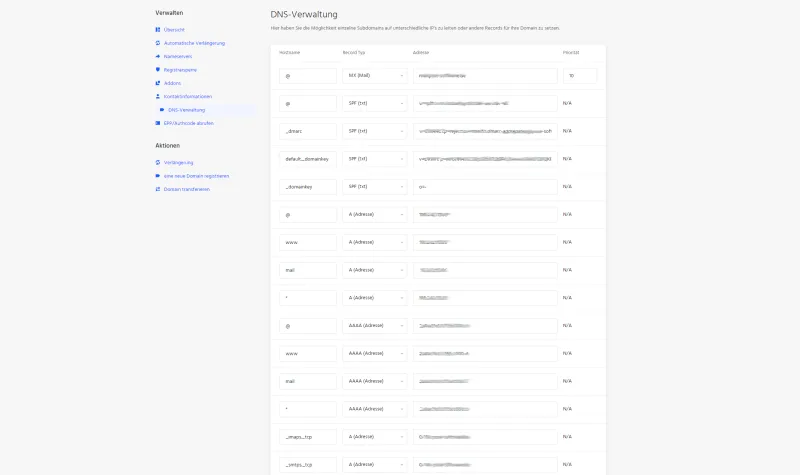Click the Registrarsperre shield icon
The width and height of the screenshot is (800, 475).
coord(158,69)
